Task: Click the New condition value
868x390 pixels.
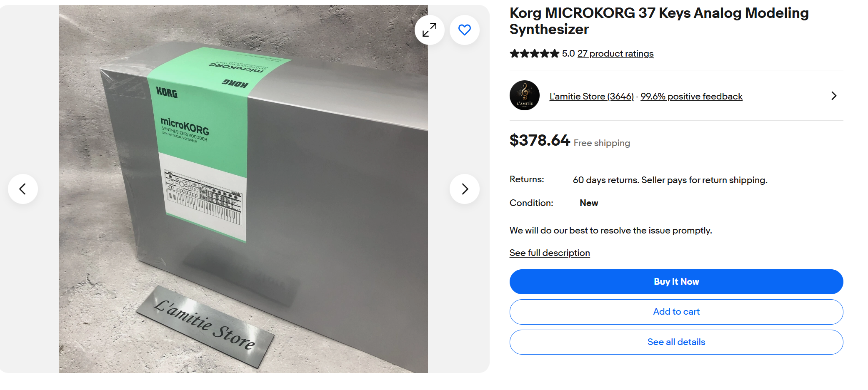Action: [x=588, y=203]
